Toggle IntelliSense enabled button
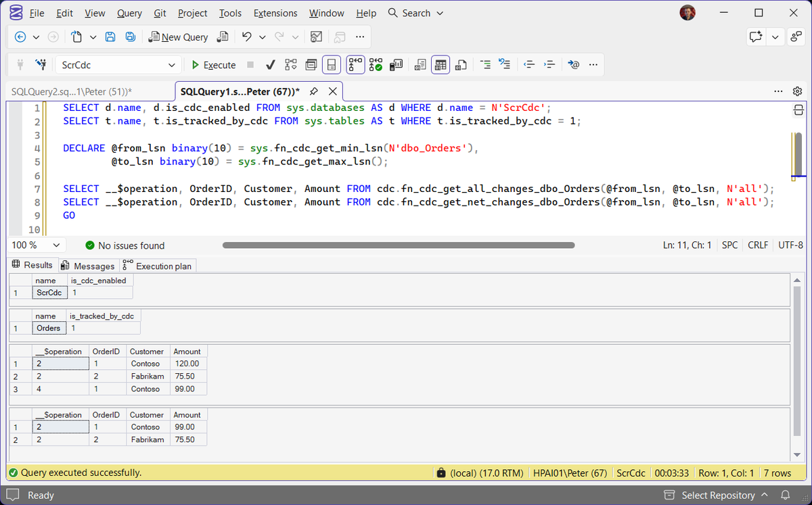 click(x=332, y=65)
